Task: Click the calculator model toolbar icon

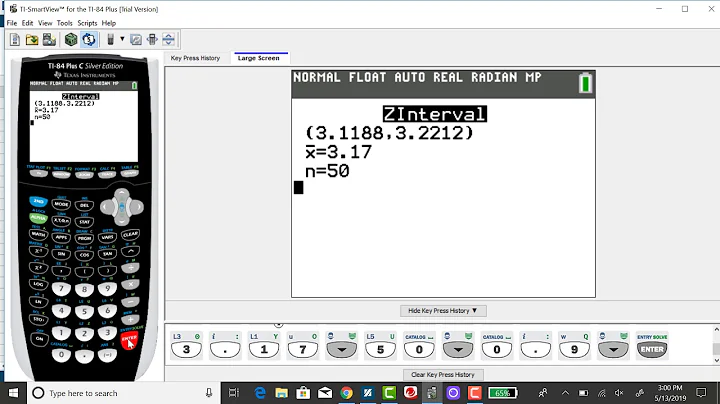Action: (110, 39)
